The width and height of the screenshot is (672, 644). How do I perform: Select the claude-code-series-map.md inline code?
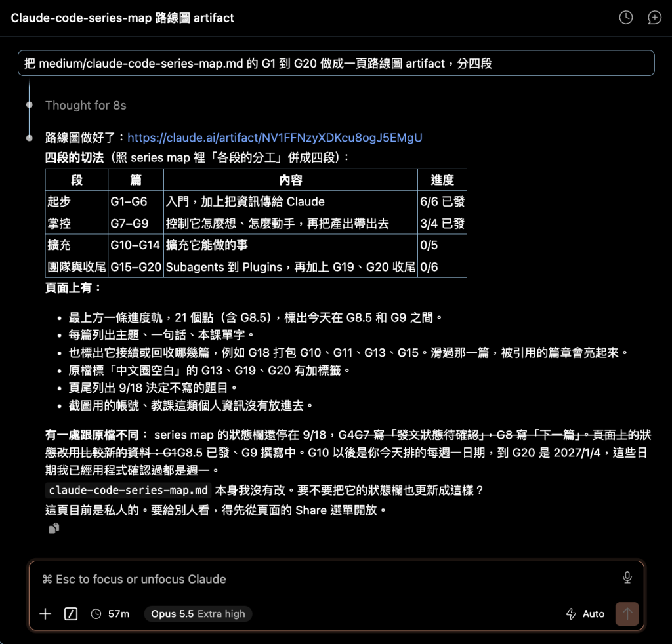128,491
